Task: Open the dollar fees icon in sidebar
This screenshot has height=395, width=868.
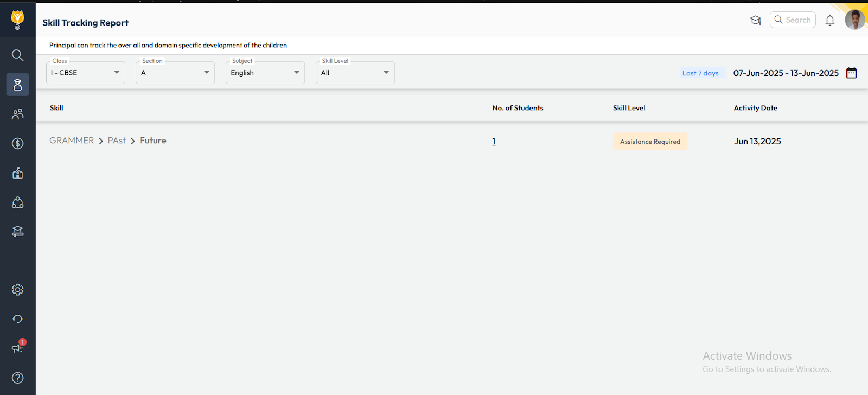Action: point(17,143)
